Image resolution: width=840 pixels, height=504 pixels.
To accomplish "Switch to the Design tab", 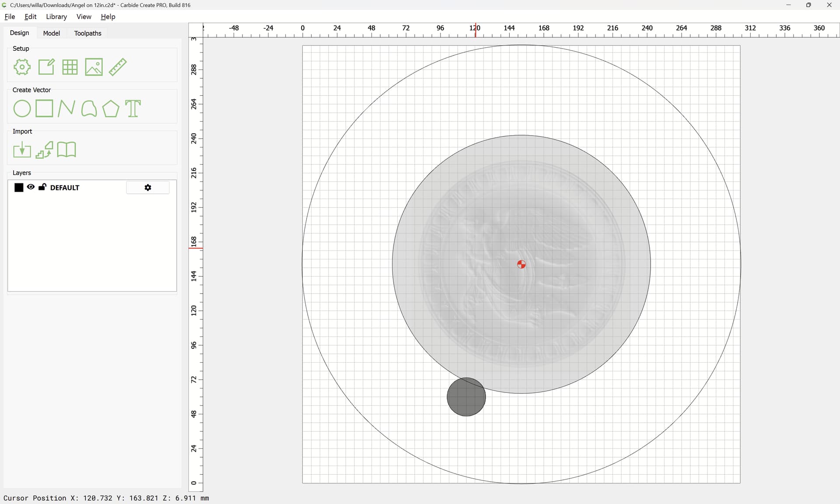I will point(20,33).
